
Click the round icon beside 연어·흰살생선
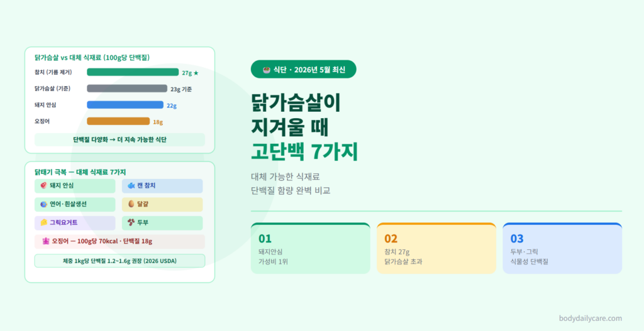[44, 204]
